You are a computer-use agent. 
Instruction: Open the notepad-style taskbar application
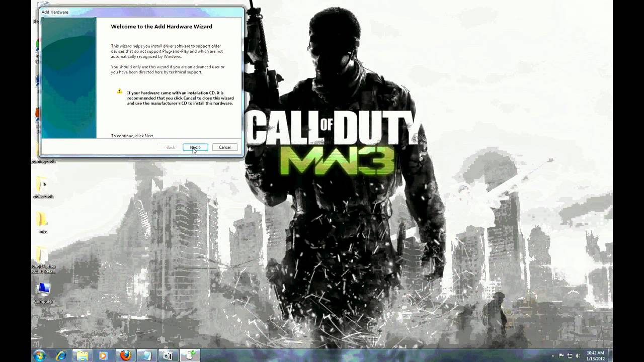146,355
